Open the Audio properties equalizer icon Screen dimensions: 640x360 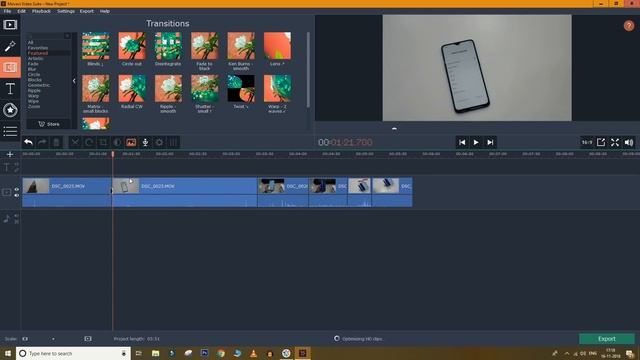pyautogui.click(x=173, y=142)
